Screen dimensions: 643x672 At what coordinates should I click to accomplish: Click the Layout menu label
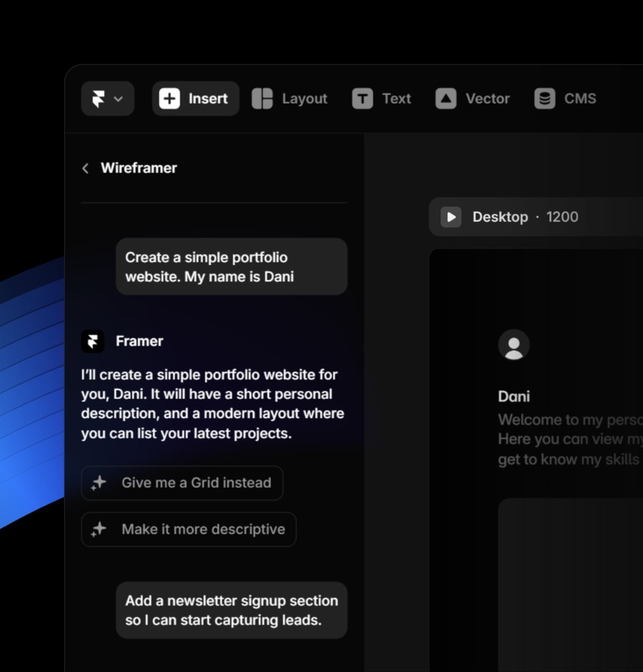(304, 98)
